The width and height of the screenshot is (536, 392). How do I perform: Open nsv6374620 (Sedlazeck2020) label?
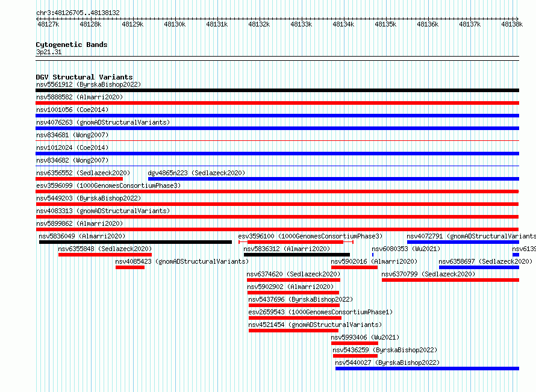coord(293,274)
